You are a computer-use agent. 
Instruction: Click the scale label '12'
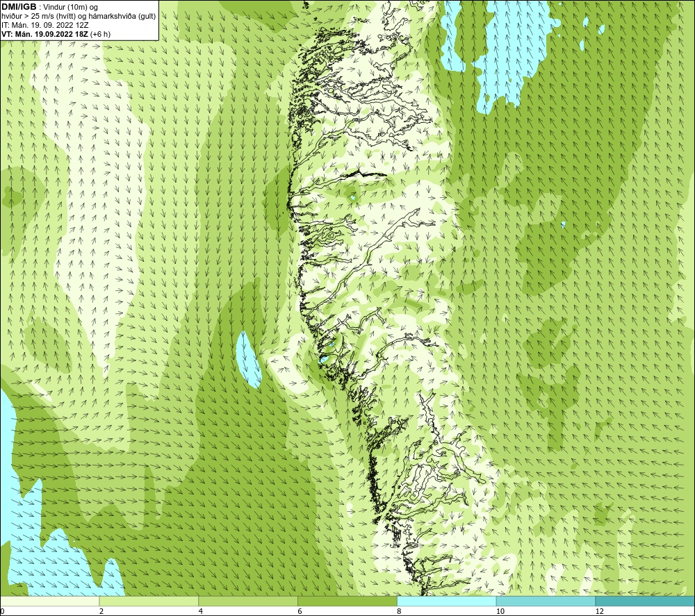pos(600,611)
